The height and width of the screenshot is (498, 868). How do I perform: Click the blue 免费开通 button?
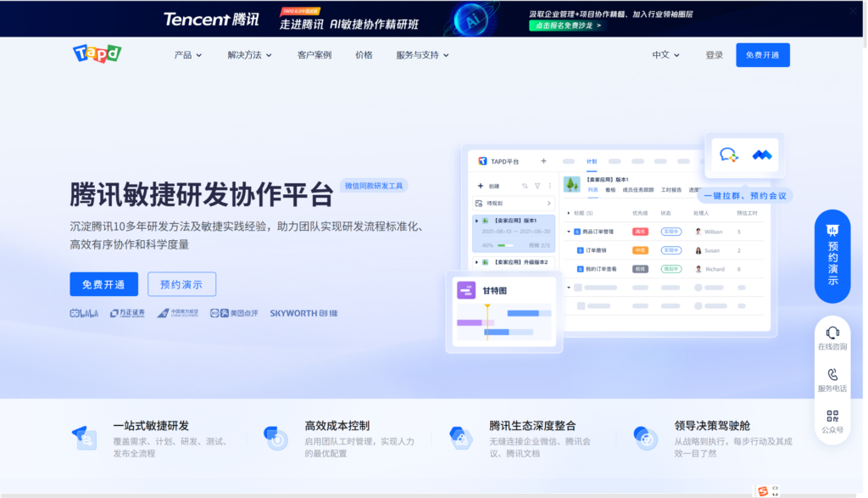coord(103,284)
